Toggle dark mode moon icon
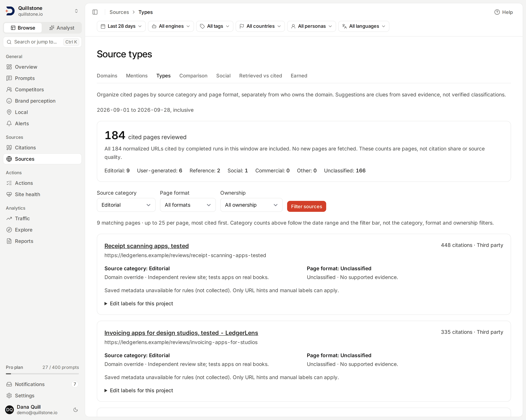 point(76,410)
